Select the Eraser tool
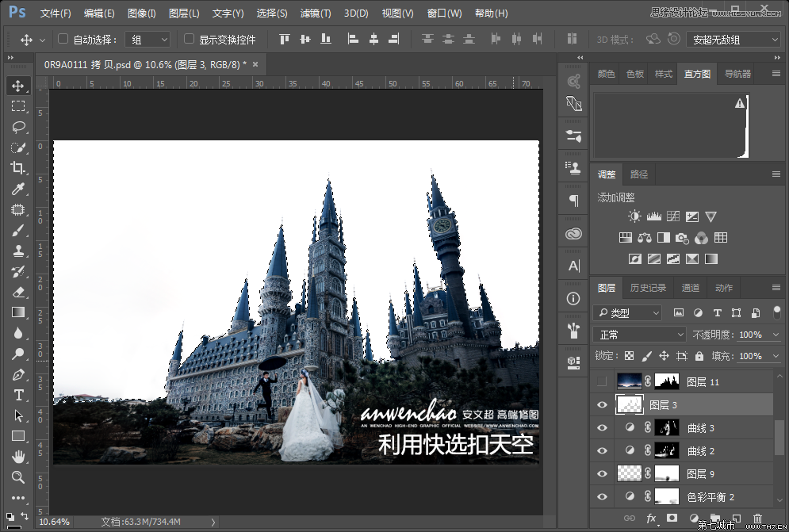Viewport: 789px width, 532px height. point(18,292)
